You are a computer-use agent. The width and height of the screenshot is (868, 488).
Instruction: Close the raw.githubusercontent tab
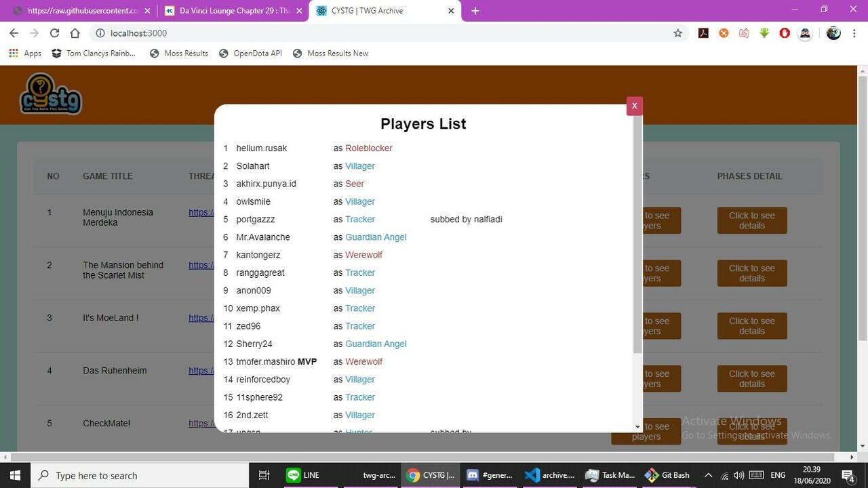click(147, 11)
